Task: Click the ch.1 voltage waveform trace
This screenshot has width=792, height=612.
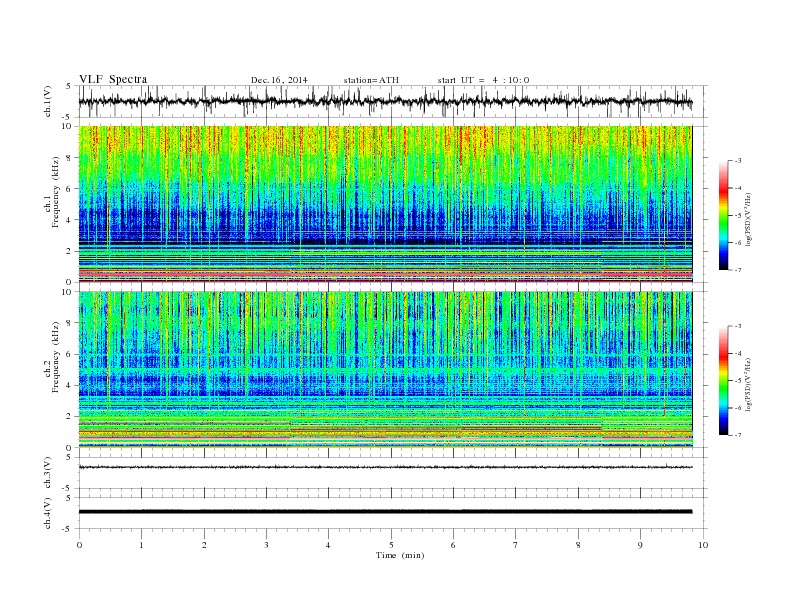Action: point(385,101)
